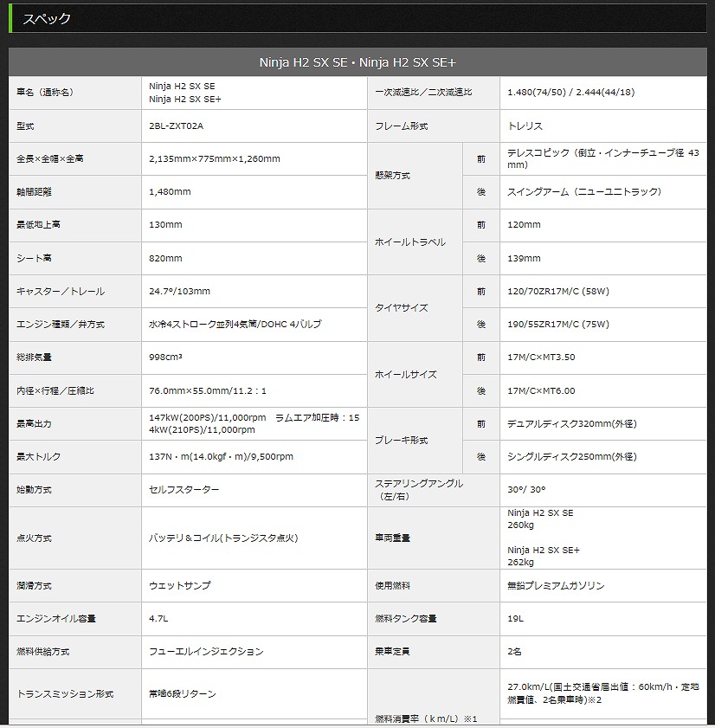
Task: Click the value 常噛6段リターン
Action: click(x=183, y=694)
